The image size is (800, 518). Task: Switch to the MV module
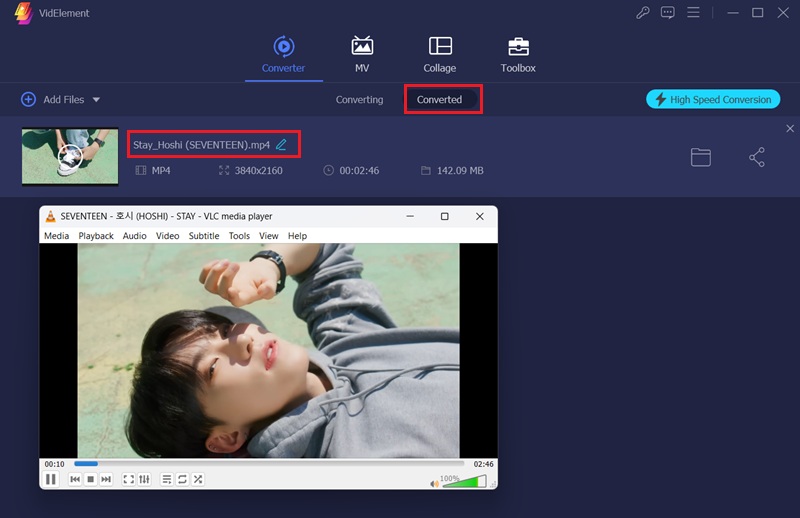[x=362, y=55]
